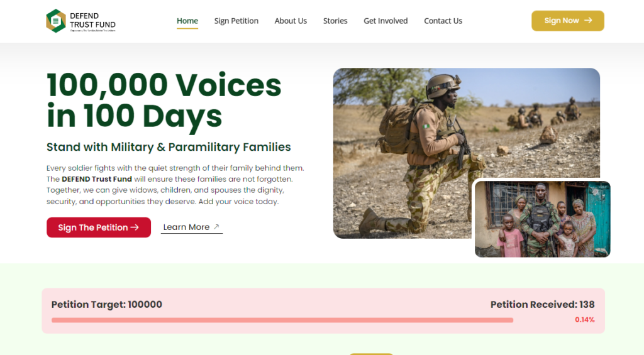This screenshot has height=355, width=644.
Task: Click the 0.14% progress percentage
Action: point(584,320)
